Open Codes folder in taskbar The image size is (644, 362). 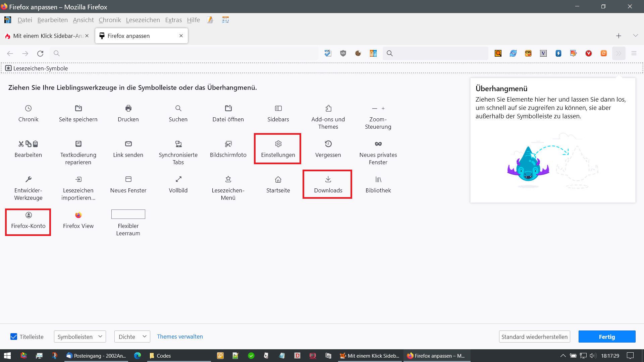point(160,356)
